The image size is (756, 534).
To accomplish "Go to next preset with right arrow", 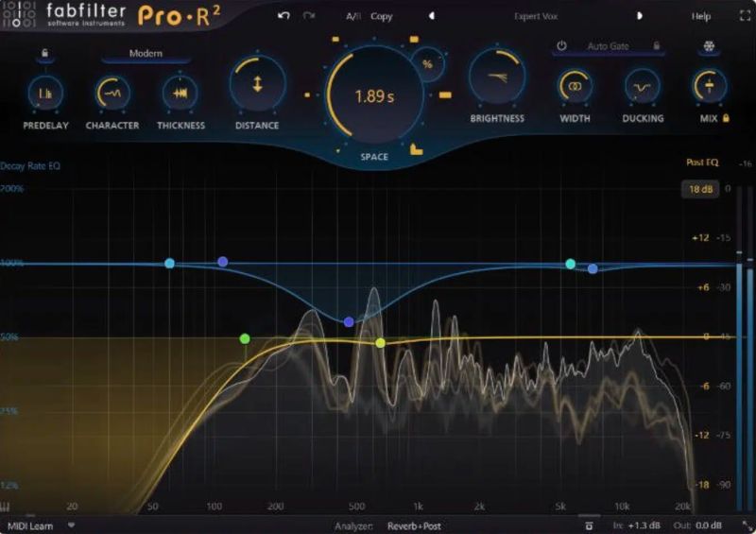I will (x=640, y=16).
